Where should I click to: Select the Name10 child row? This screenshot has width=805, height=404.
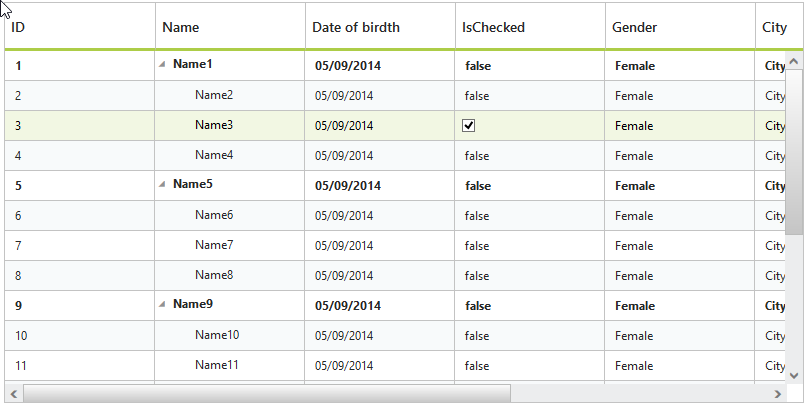[217, 335]
